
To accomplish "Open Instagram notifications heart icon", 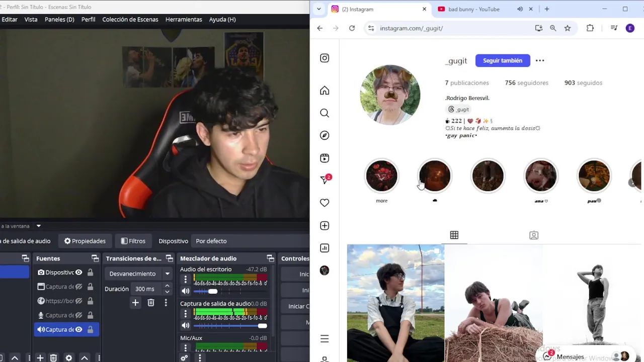I will (x=325, y=203).
